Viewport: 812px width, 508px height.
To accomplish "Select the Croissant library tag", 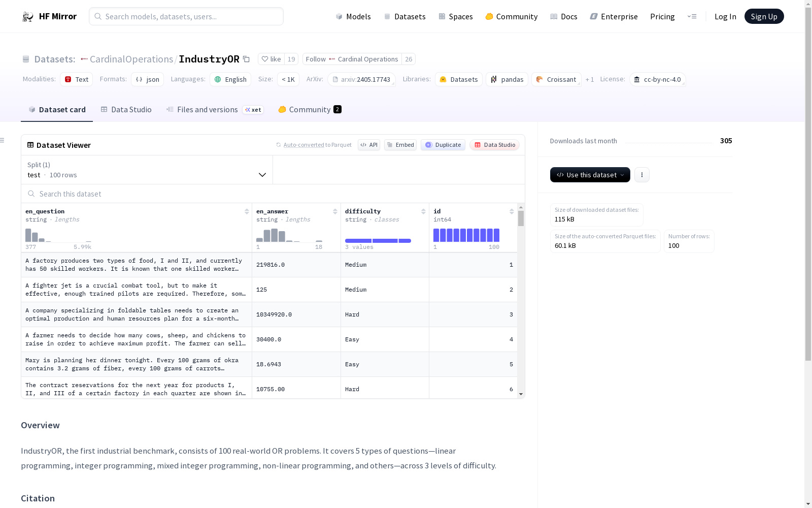I will 556,79.
